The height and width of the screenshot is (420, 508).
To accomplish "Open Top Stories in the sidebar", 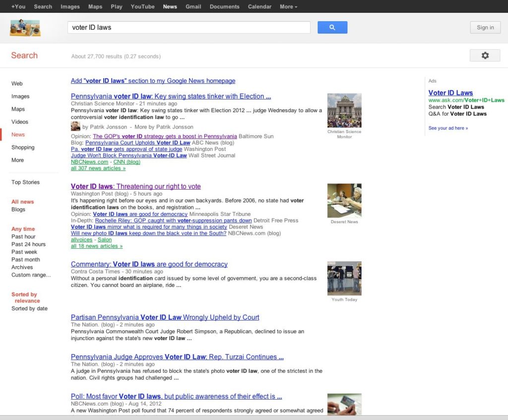I will pyautogui.click(x=26, y=182).
